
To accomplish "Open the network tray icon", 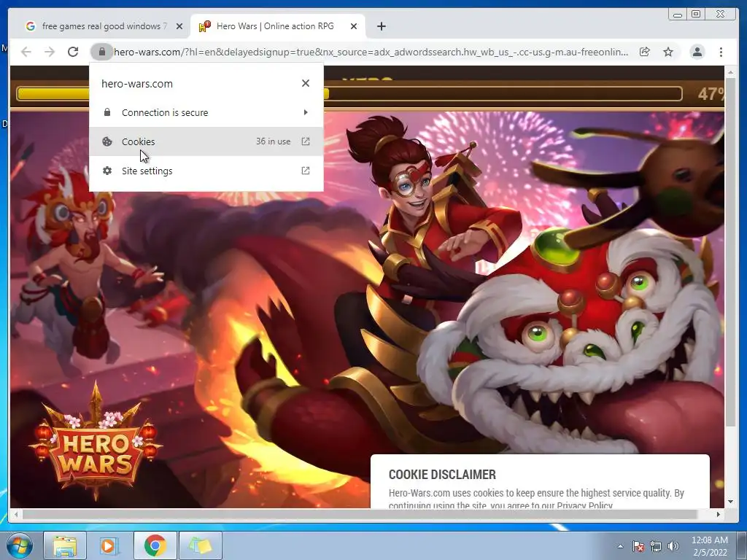I will point(656,546).
